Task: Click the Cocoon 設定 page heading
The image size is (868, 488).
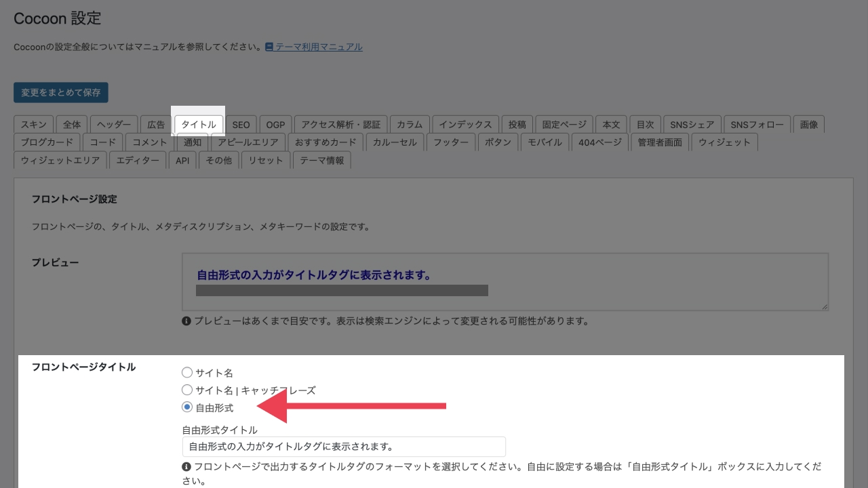Action: tap(58, 19)
